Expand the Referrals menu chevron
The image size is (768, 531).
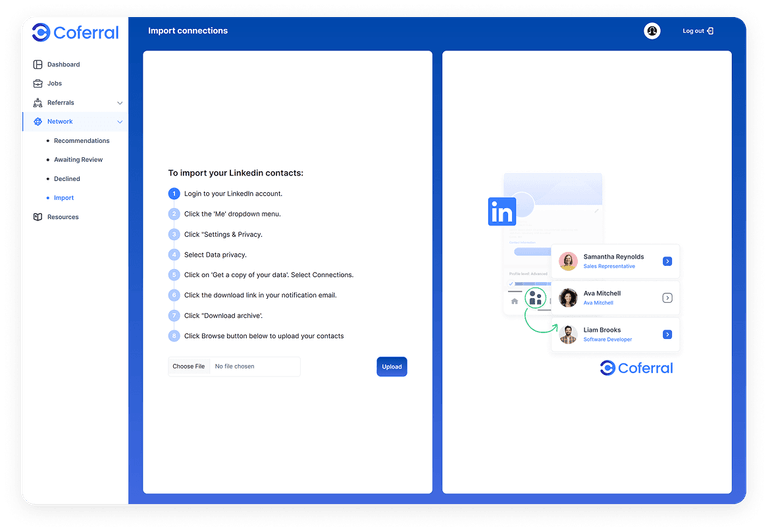pos(120,103)
